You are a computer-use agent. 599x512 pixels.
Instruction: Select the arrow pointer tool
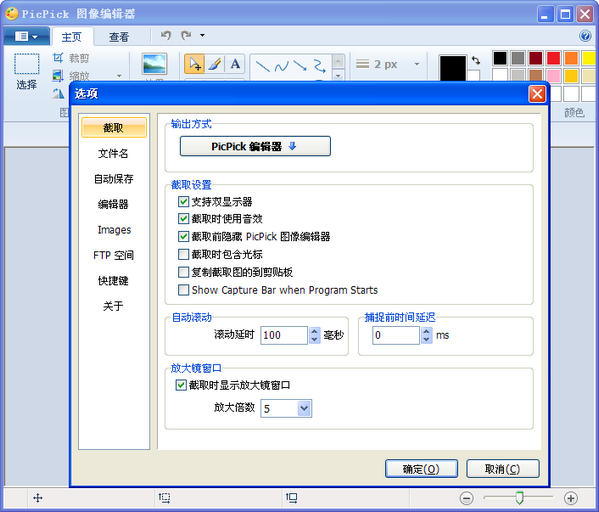(194, 64)
